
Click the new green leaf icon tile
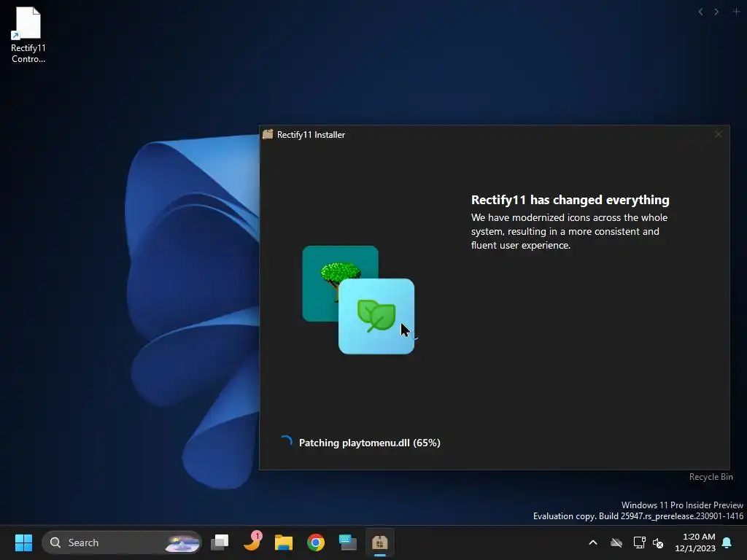(x=376, y=316)
